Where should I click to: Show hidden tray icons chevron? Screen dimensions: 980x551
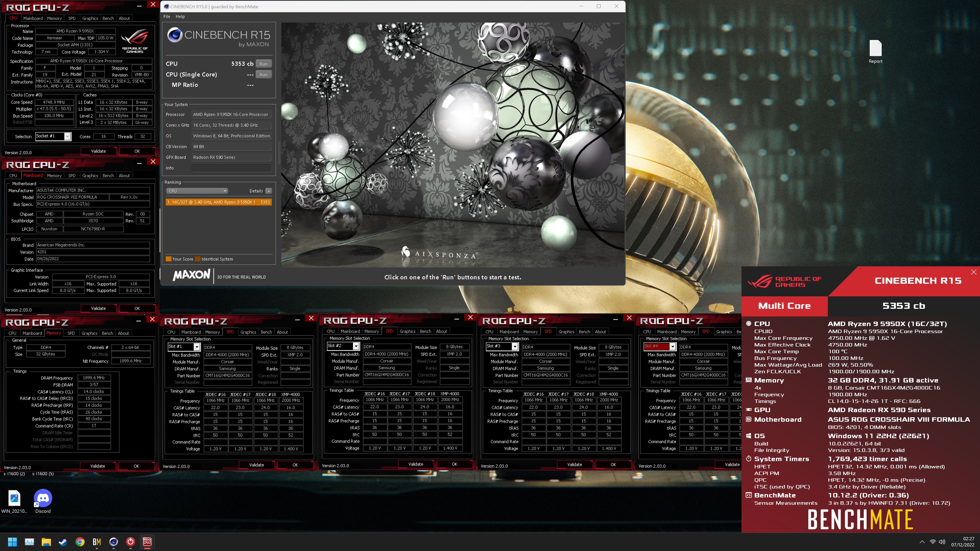(x=922, y=542)
